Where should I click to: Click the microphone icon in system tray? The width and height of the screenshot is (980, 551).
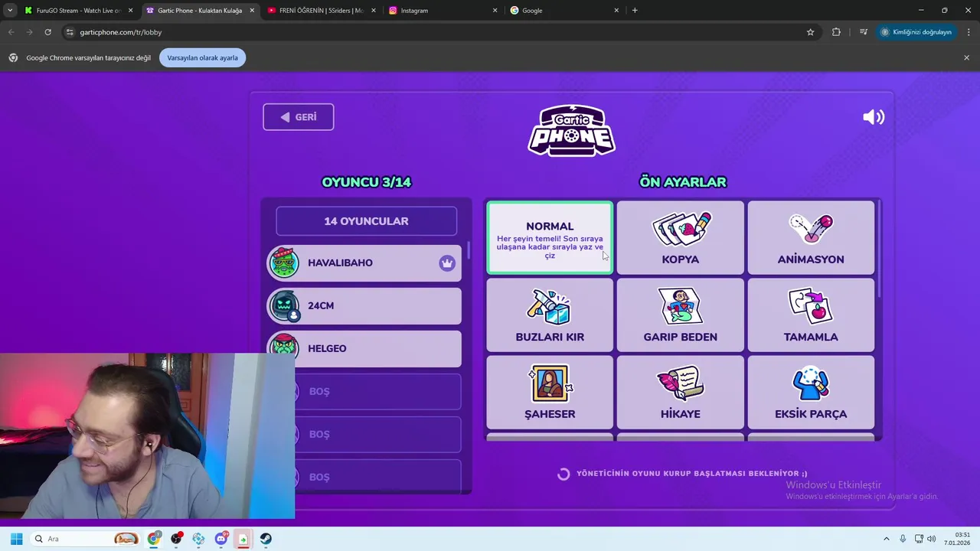pyautogui.click(x=903, y=539)
